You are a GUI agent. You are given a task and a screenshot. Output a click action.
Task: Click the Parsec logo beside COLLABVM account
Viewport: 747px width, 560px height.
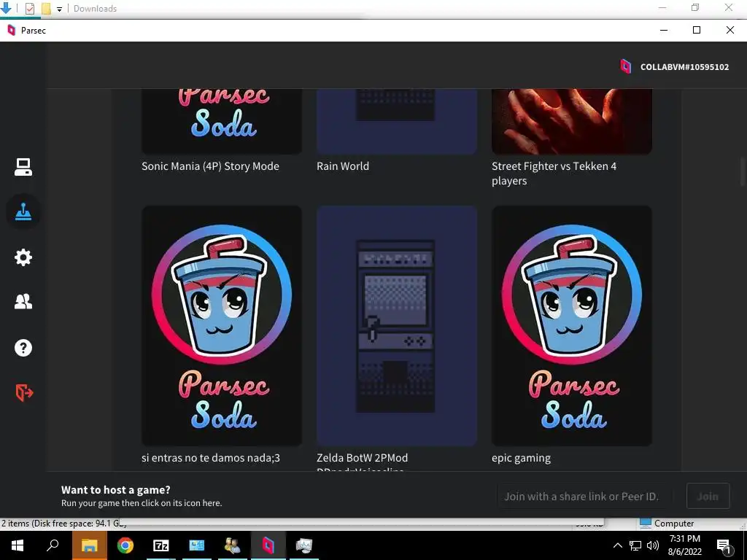pyautogui.click(x=625, y=66)
